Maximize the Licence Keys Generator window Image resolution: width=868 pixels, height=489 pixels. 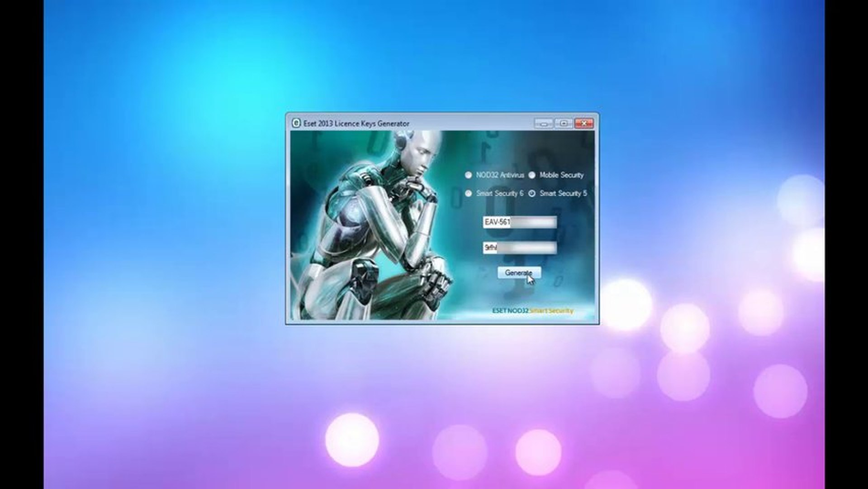tap(564, 123)
